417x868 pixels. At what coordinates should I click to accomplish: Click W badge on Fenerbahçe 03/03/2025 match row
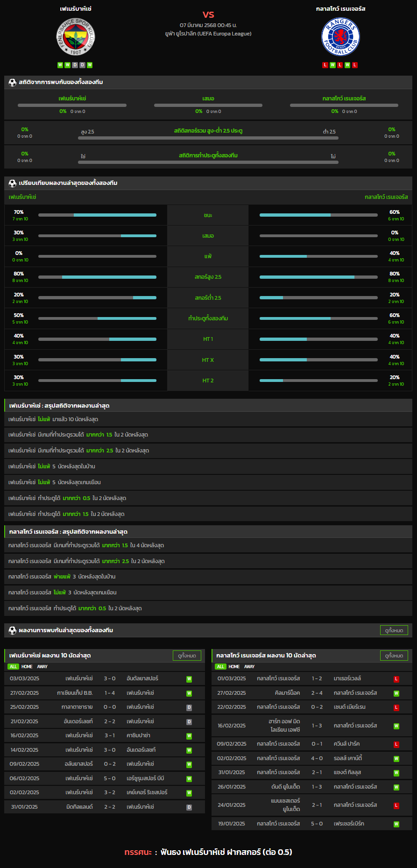click(189, 679)
